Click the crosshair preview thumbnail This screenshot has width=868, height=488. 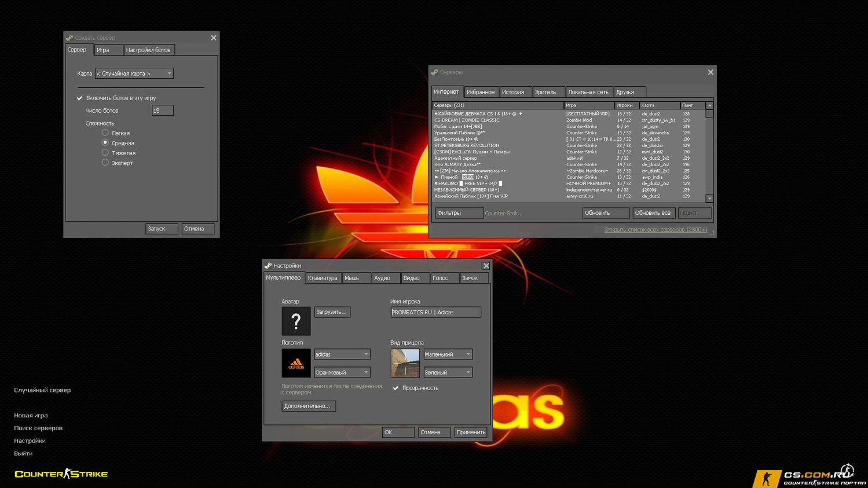tap(405, 363)
